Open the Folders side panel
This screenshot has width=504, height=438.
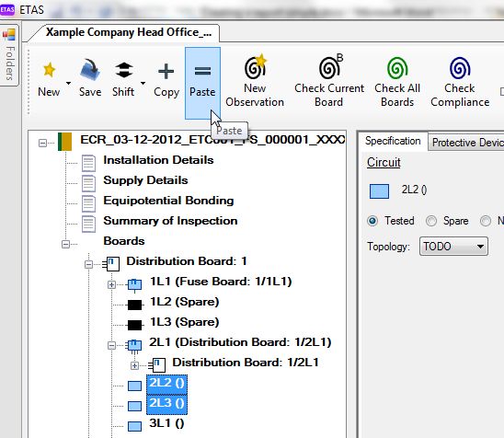coord(9,55)
